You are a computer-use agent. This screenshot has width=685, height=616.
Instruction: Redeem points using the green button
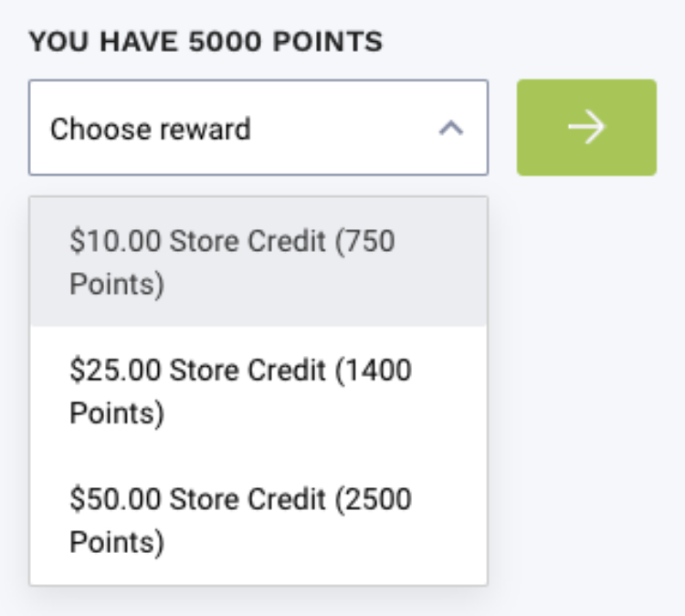586,128
